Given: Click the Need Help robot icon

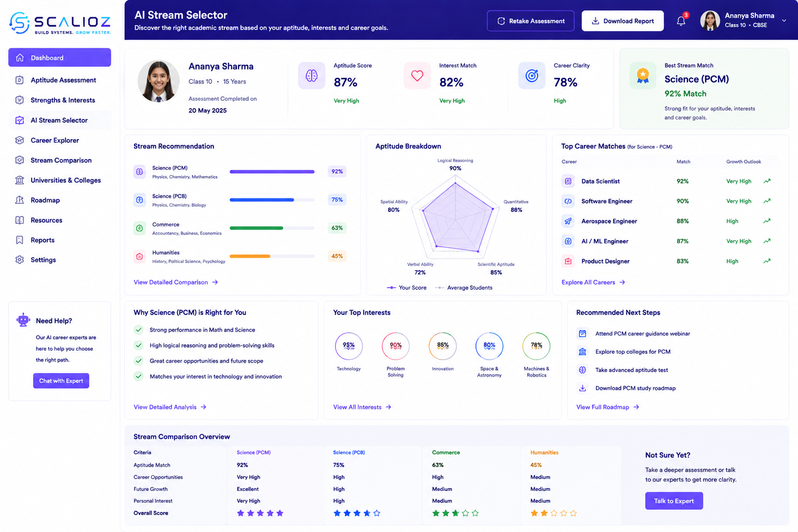Looking at the screenshot, I should coord(23,320).
